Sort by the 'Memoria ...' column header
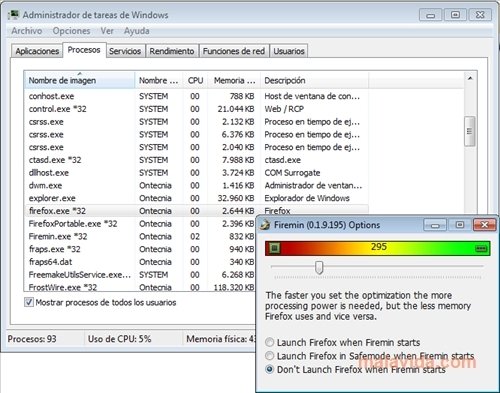 point(234,80)
